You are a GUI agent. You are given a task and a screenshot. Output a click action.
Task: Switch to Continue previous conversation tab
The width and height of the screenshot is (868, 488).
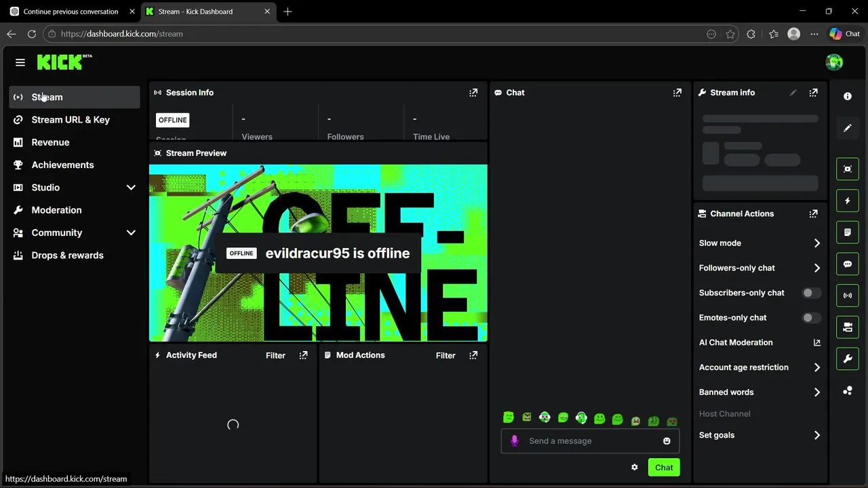(71, 12)
